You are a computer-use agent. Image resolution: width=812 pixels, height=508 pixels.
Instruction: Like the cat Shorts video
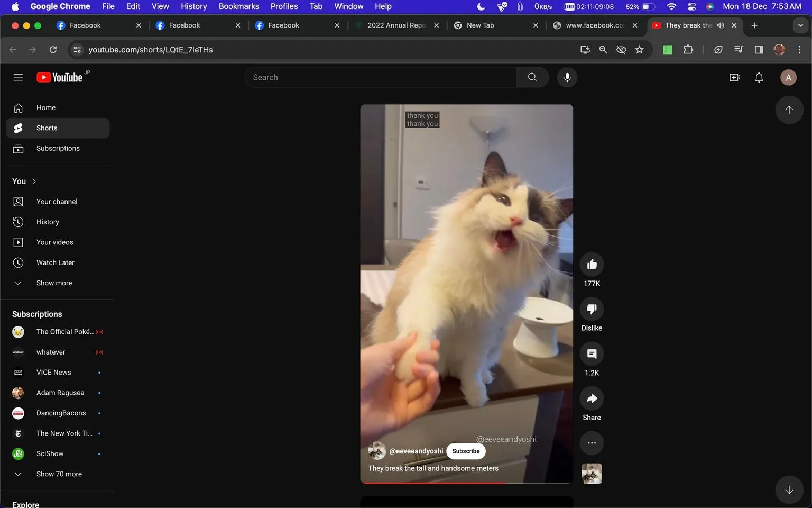pyautogui.click(x=592, y=264)
